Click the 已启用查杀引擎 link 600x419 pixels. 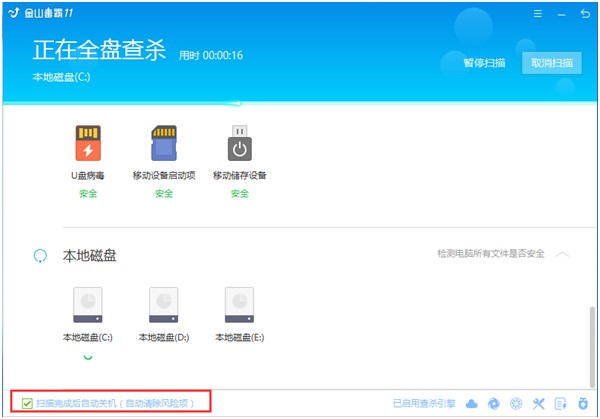click(424, 404)
